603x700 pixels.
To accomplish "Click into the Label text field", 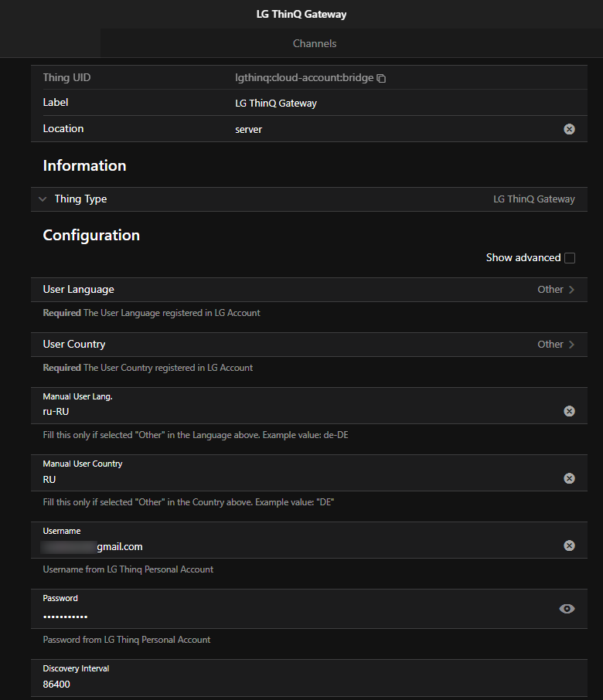I will (x=387, y=103).
